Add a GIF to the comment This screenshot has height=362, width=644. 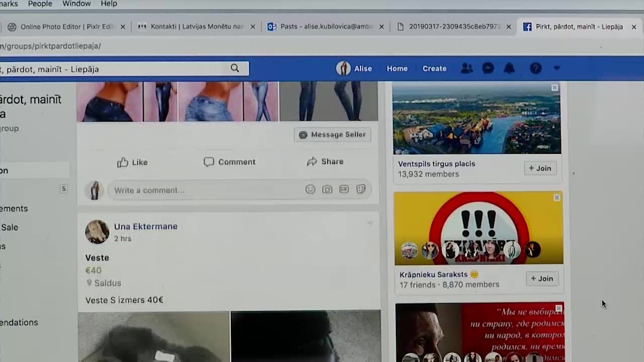coord(344,190)
